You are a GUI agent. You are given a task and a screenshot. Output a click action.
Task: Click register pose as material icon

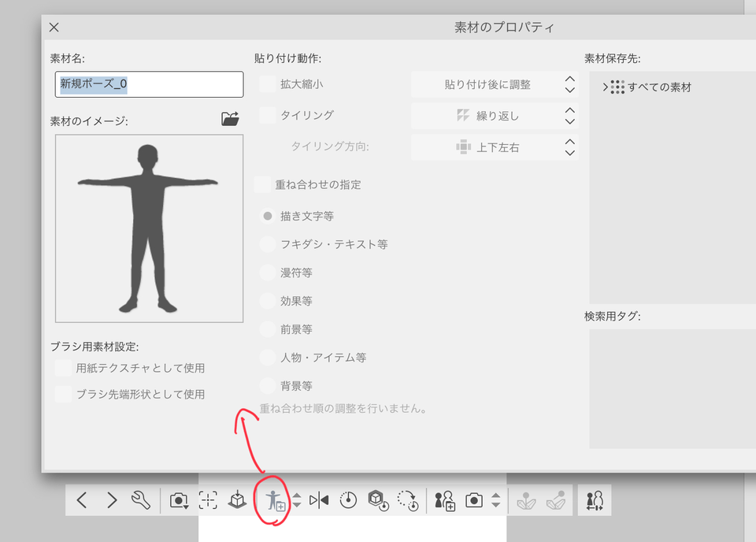pos(275,500)
